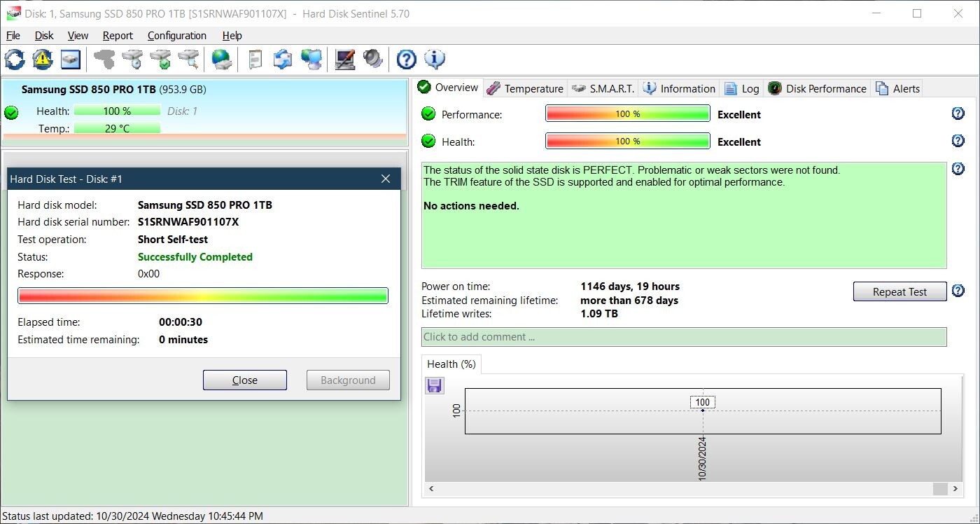Click 'Short Self-test' operation text
980x524 pixels.
173,240
